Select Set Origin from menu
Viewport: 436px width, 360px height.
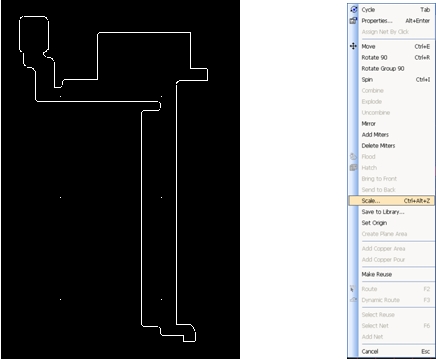coord(392,223)
